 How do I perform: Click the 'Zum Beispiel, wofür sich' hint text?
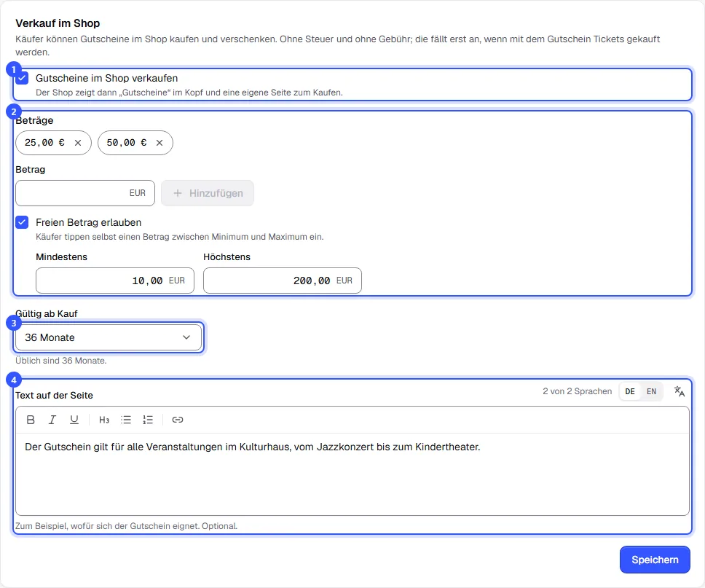point(126,526)
